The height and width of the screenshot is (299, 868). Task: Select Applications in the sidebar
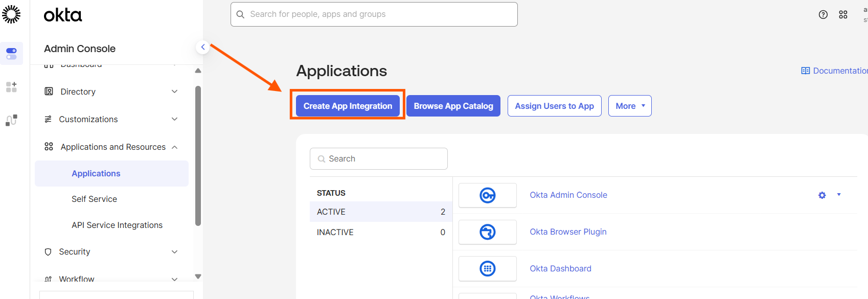coord(111,173)
